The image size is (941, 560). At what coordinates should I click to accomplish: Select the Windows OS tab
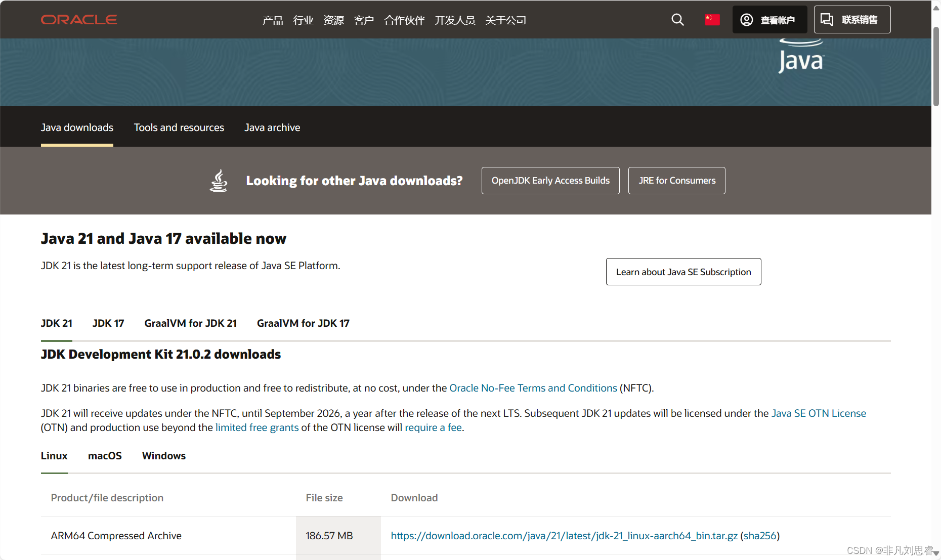(x=164, y=456)
